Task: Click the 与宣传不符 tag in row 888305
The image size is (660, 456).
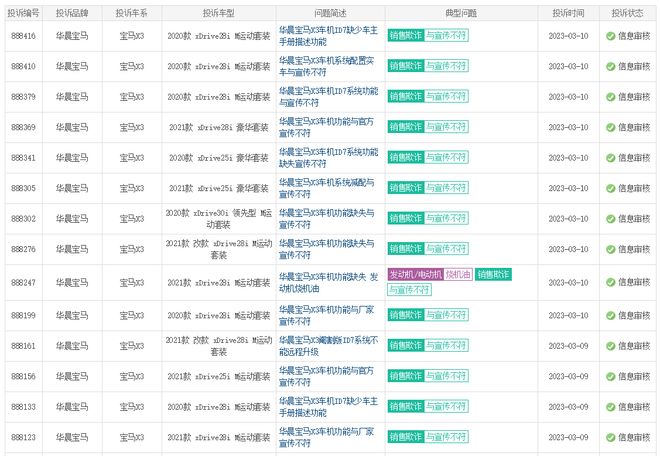Action: [446, 188]
